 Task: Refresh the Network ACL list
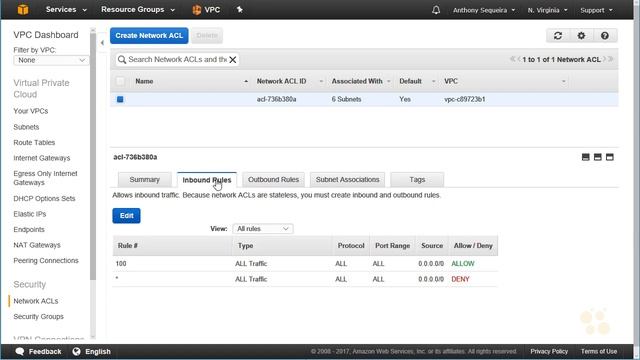coord(558,36)
